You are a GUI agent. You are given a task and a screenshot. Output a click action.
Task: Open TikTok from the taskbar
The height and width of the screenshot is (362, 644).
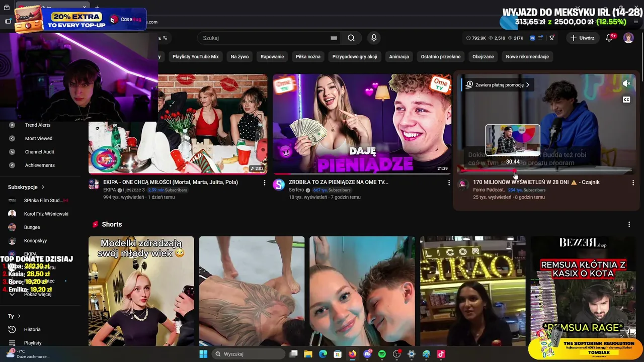441,354
